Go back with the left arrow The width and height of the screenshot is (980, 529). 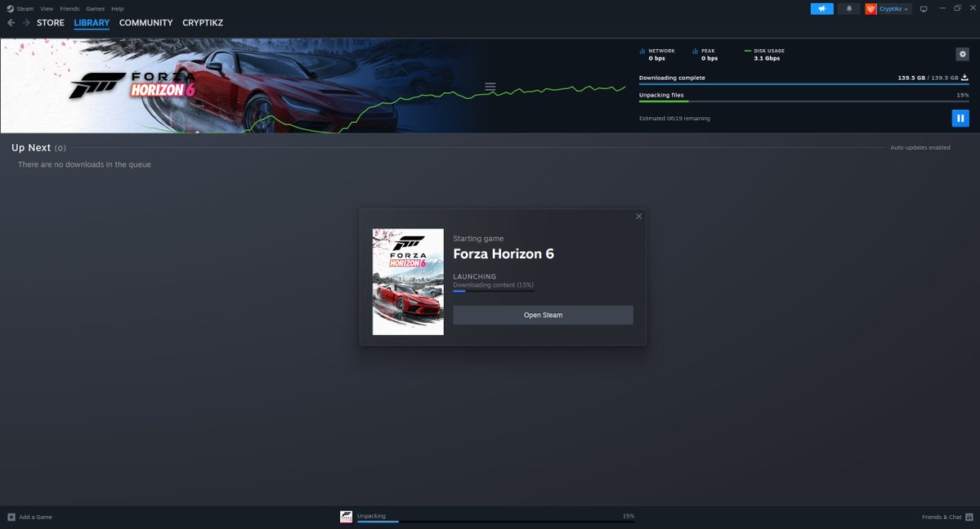click(x=11, y=23)
